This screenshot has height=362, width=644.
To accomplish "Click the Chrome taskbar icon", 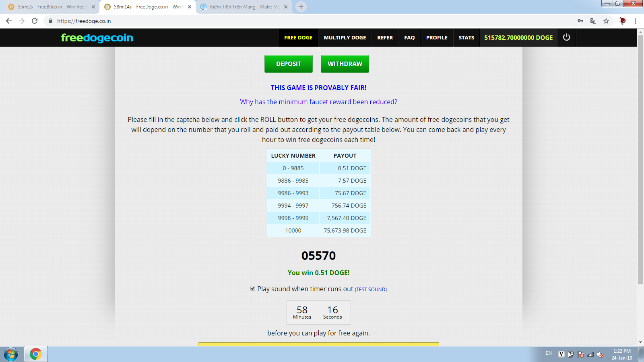I will (36, 354).
